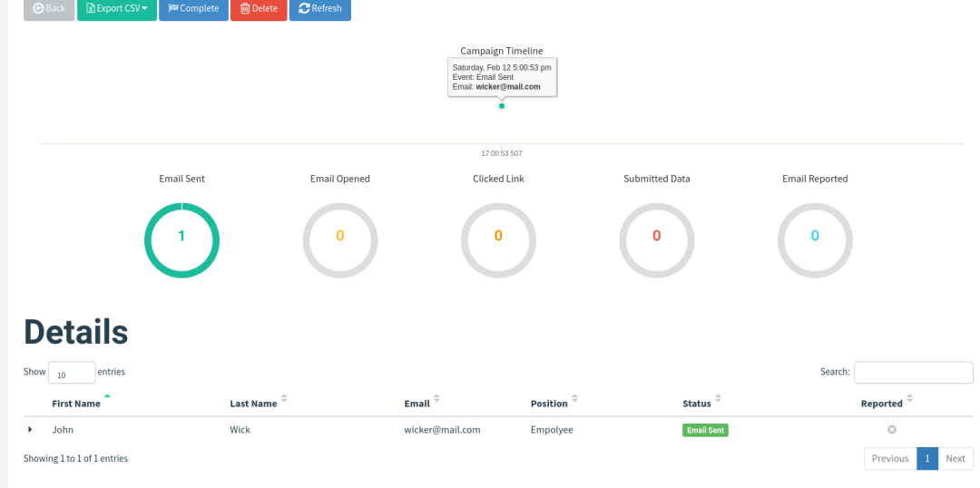Click the Campaign Timeline title
The image size is (980, 488).
coord(501,51)
